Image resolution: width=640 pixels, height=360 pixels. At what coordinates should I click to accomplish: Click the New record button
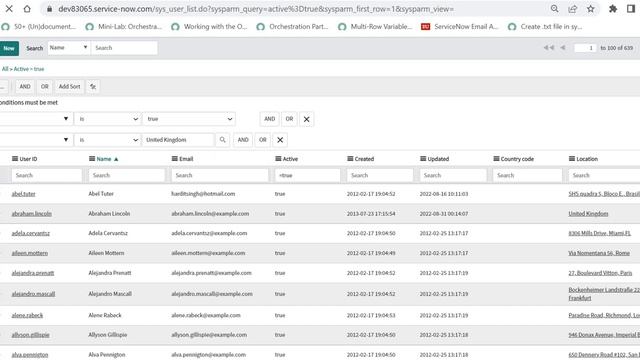9,48
